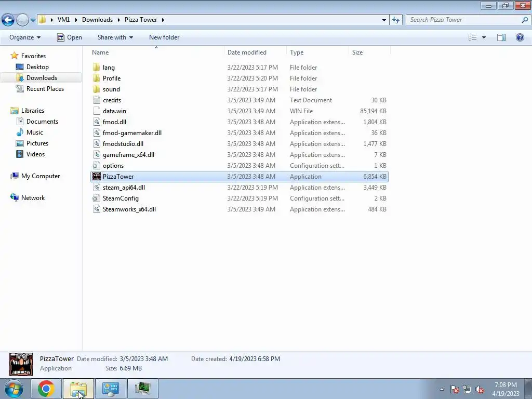Open Downloads in the navigation pane
This screenshot has width=532, height=399.
42,78
